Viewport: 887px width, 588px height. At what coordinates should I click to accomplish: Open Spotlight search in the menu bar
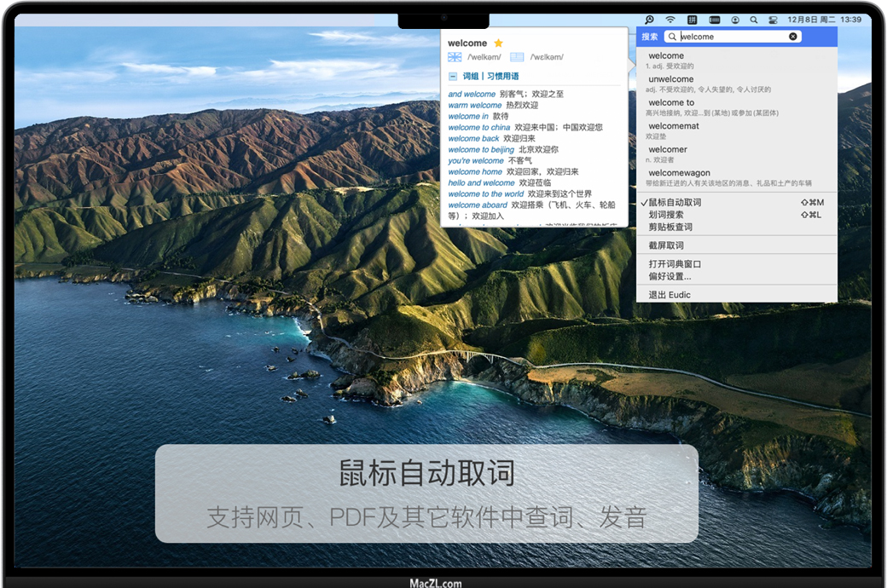753,19
